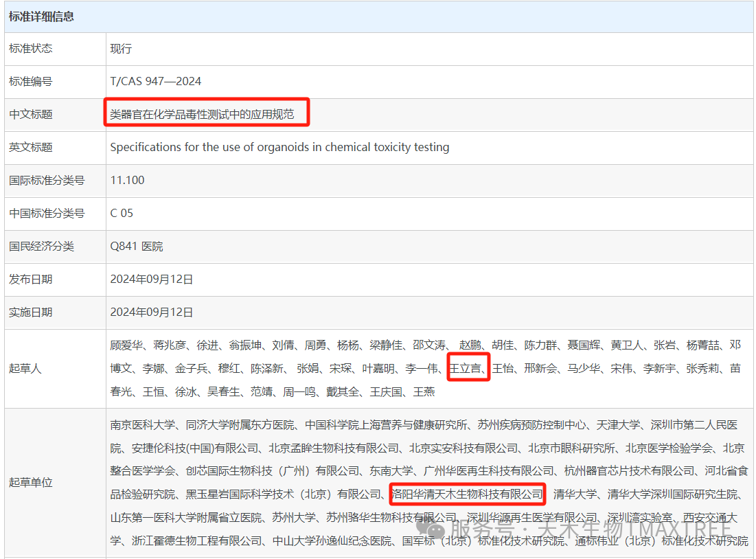This screenshot has width=756, height=559.
Task: Click first drafter name 顾爱华
Action: click(x=126, y=345)
